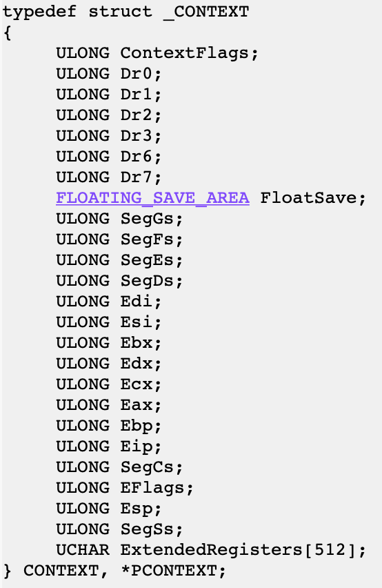Click the Eip instruction pointer field
This screenshot has height=588, width=382.
coord(137,447)
